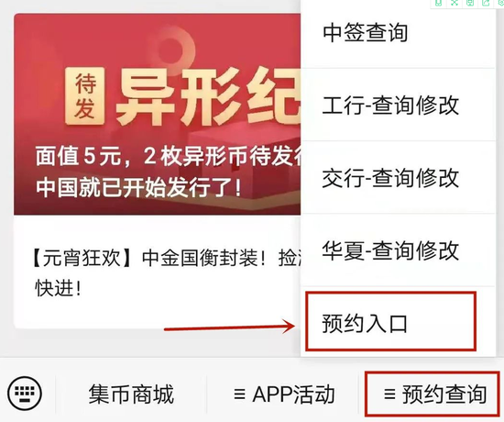Click the 待发 badge on banner
The width and height of the screenshot is (504, 422).
(x=85, y=96)
